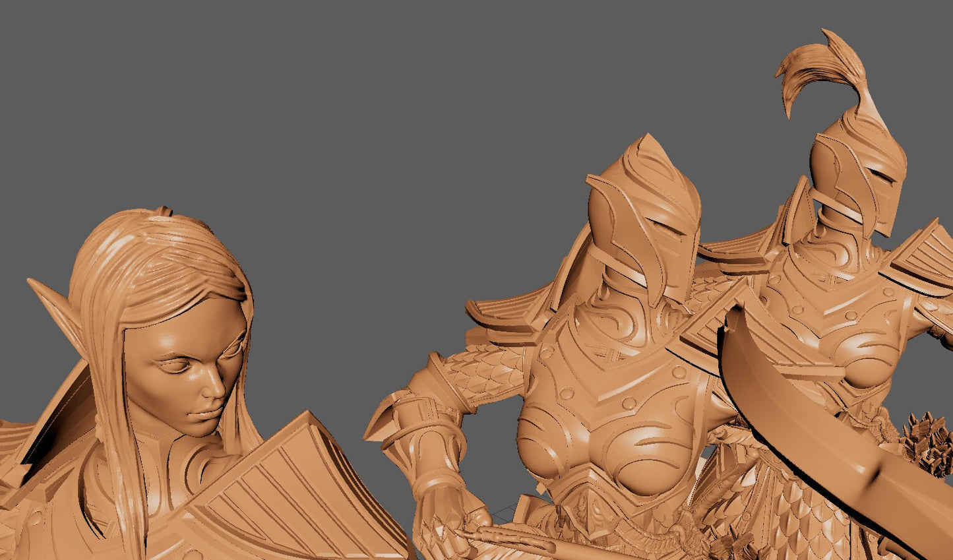Click the spiky ornament at right edge
953x560 pixels.
929,443
